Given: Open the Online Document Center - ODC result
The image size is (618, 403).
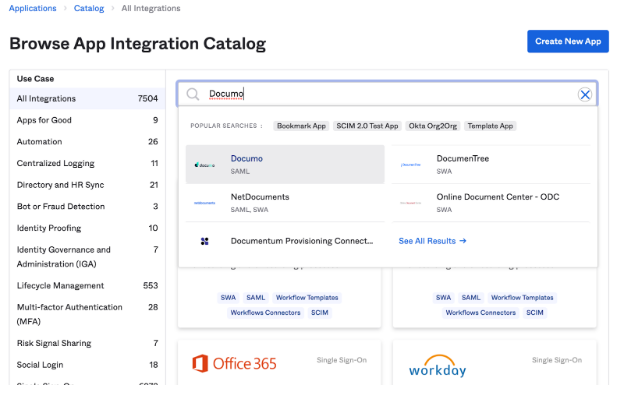Looking at the screenshot, I should tap(491, 203).
